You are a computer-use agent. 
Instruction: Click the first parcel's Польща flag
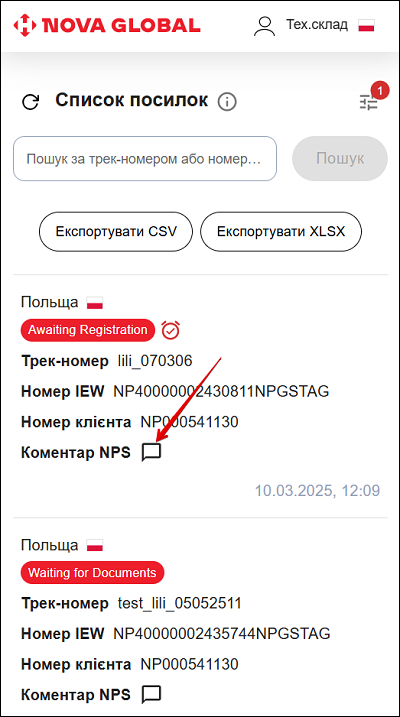(95, 303)
